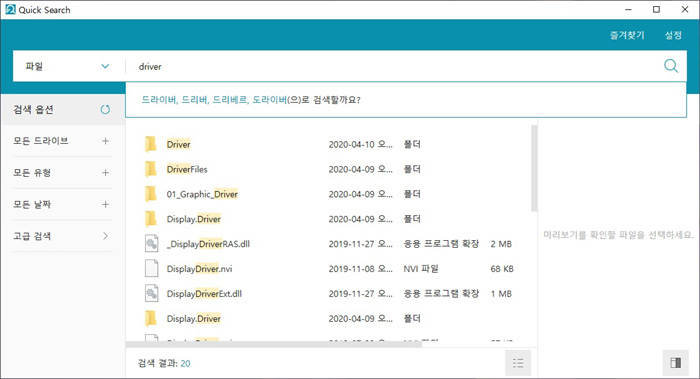Click the 2 MB size value
Screen dimensions: 700x379
tap(501, 244)
